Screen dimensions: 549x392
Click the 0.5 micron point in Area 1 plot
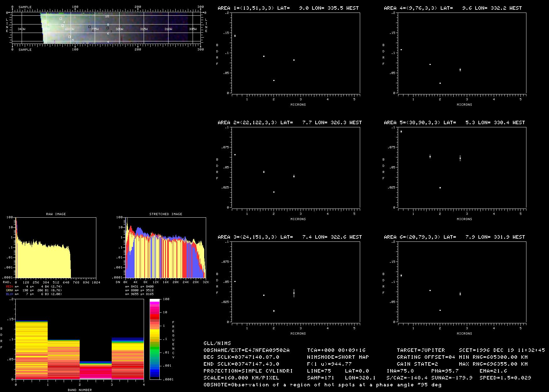coord(235,36)
